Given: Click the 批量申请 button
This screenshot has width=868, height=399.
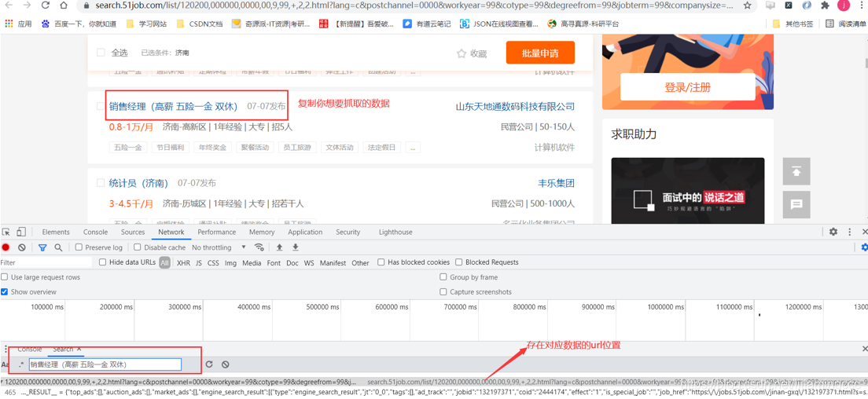Looking at the screenshot, I should tap(540, 53).
